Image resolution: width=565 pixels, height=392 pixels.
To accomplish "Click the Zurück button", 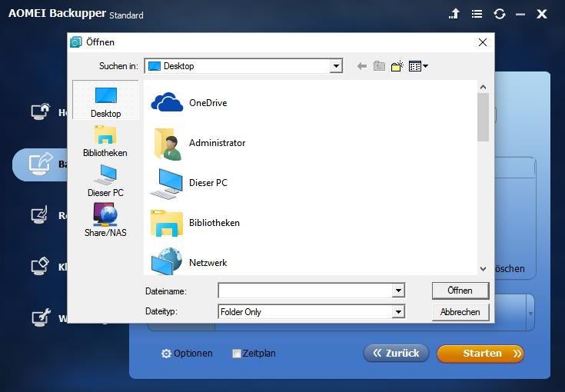I will click(396, 353).
